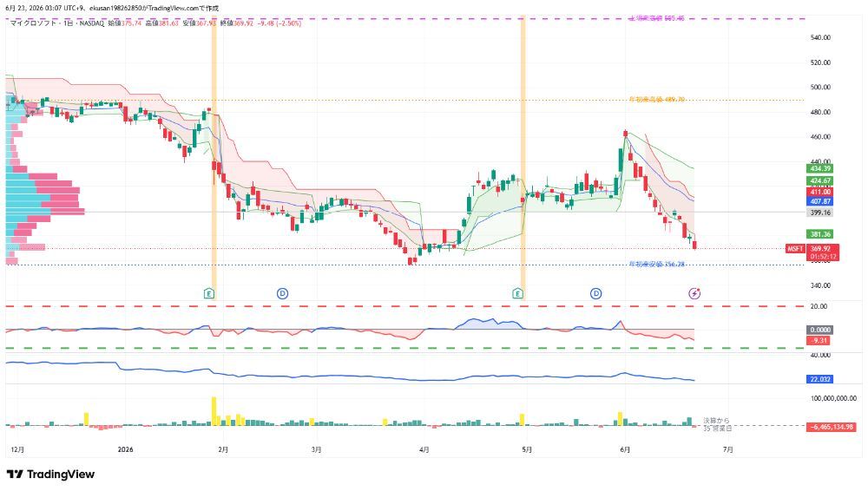This screenshot has height=491, width=868.
Task: Click the snapshot date and author header
Action: [112, 9]
